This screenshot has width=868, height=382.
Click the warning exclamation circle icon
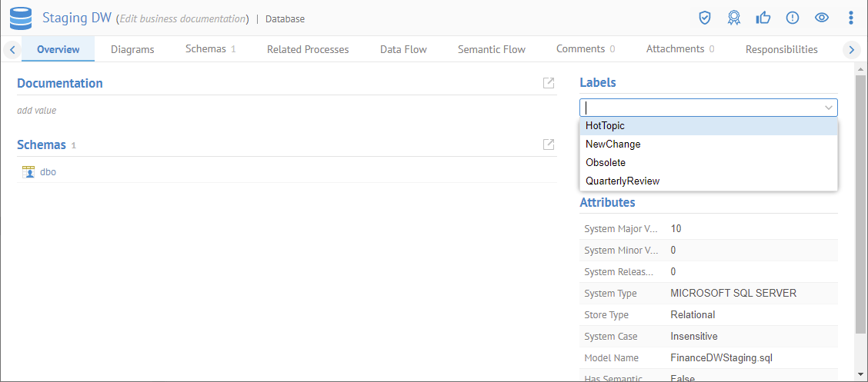[792, 18]
